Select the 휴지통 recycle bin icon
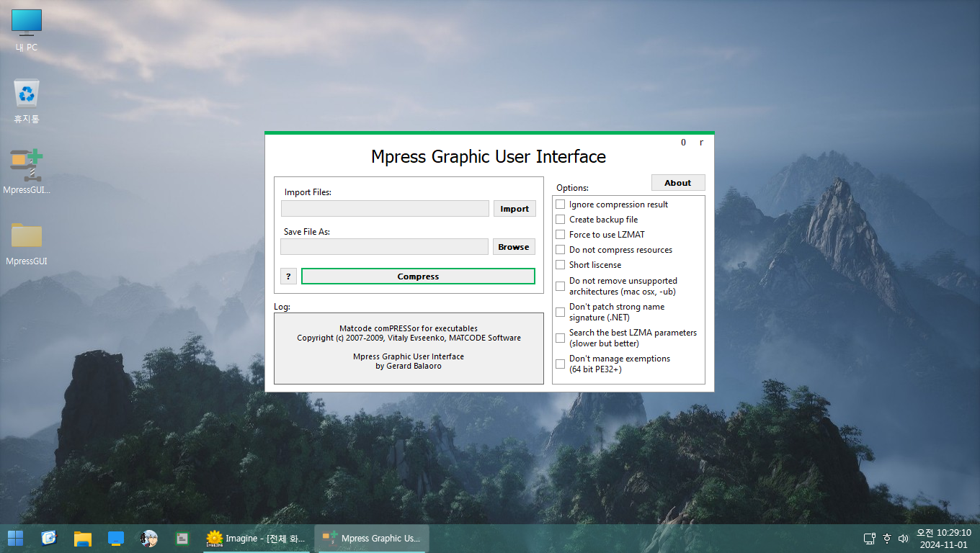The width and height of the screenshot is (980, 553). click(x=27, y=101)
